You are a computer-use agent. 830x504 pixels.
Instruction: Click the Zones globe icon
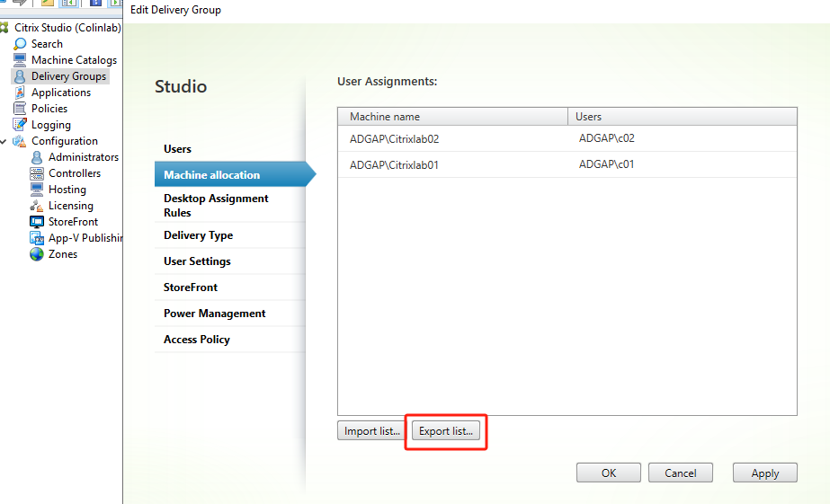click(x=37, y=254)
